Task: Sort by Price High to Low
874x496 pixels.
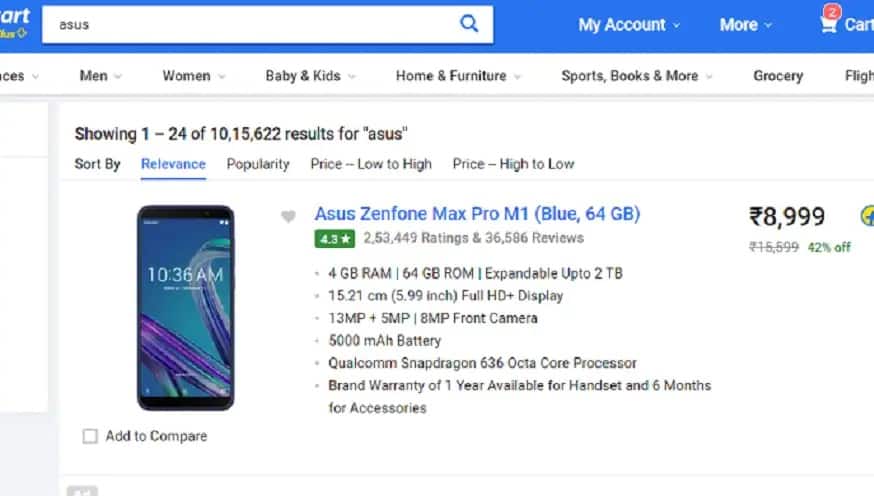Action: click(513, 164)
